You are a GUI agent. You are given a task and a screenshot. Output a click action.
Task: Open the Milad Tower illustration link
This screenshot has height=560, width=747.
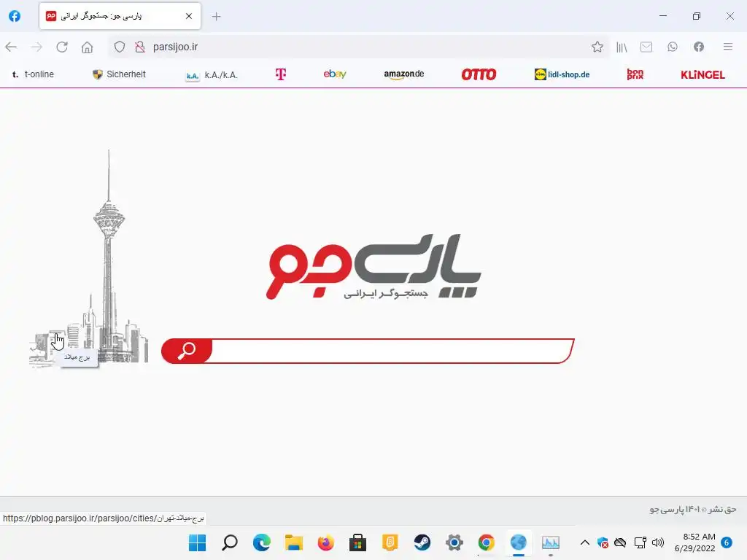click(89, 259)
